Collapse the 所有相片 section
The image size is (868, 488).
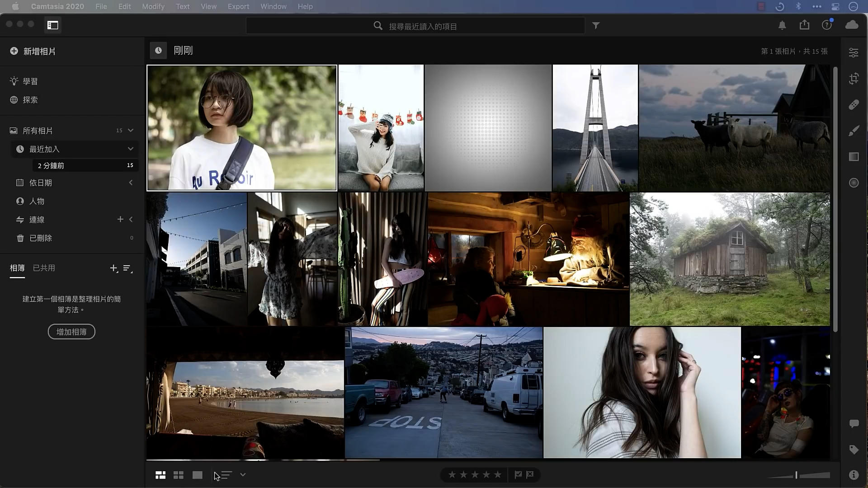tap(130, 131)
